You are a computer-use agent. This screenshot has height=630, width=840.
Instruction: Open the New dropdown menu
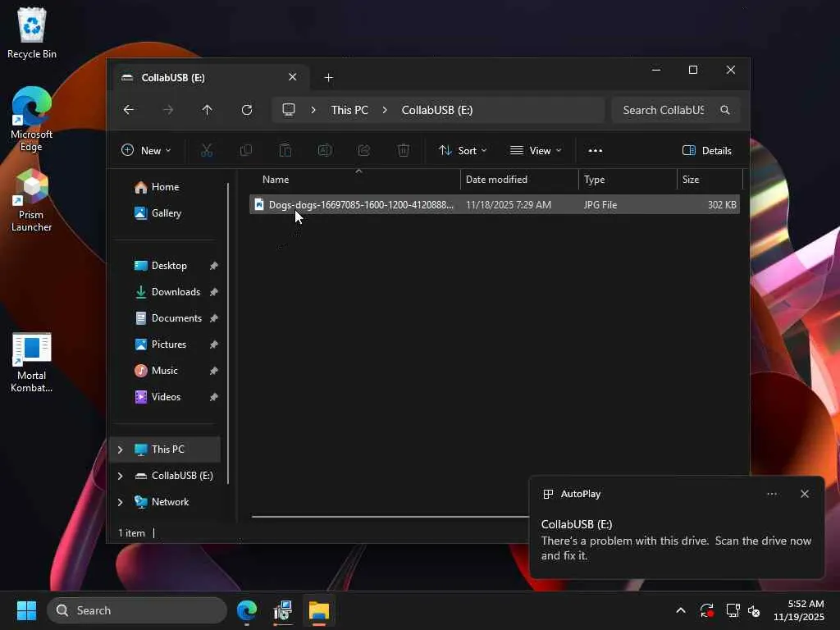pos(146,151)
